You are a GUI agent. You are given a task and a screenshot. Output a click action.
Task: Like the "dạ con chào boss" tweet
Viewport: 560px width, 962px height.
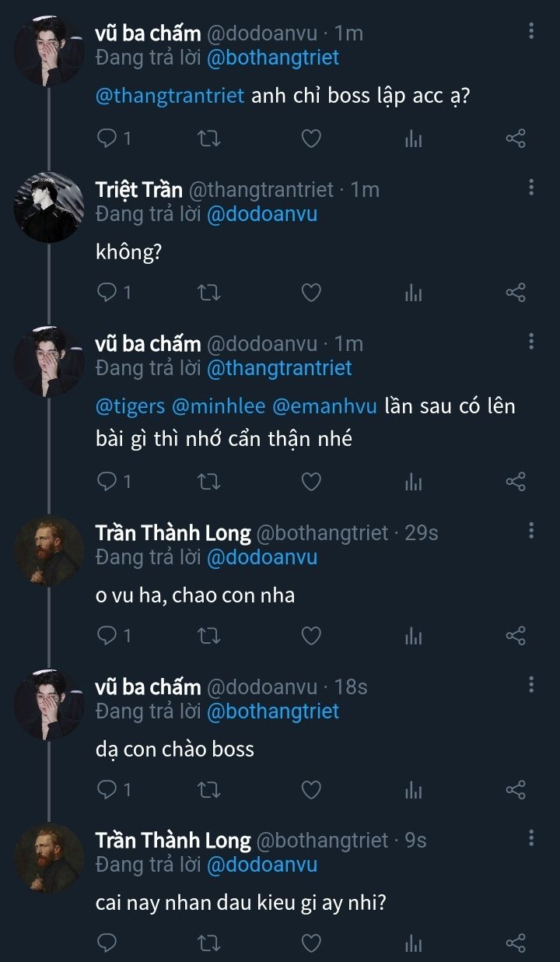pyautogui.click(x=311, y=790)
